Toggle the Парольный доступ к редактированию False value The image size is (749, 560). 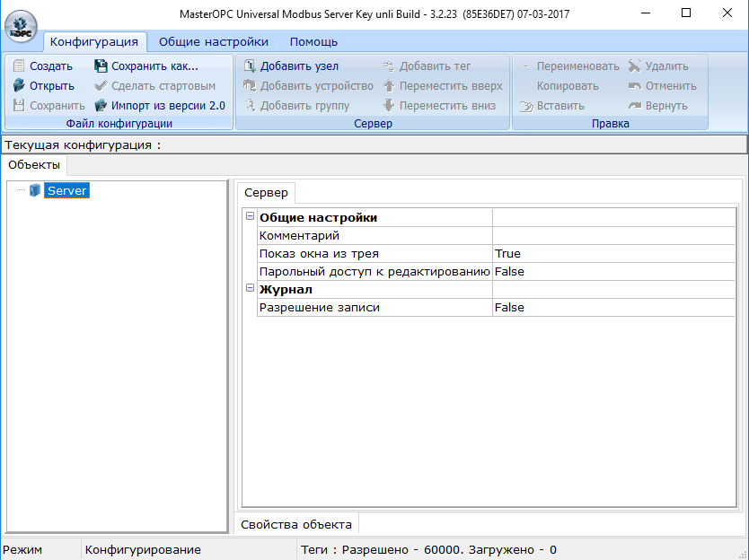tap(612, 272)
